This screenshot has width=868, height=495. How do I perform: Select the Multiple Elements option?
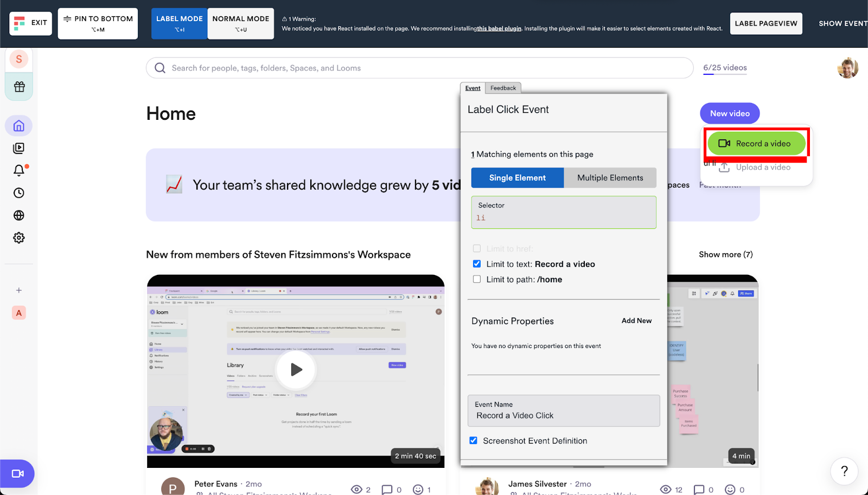[610, 178]
